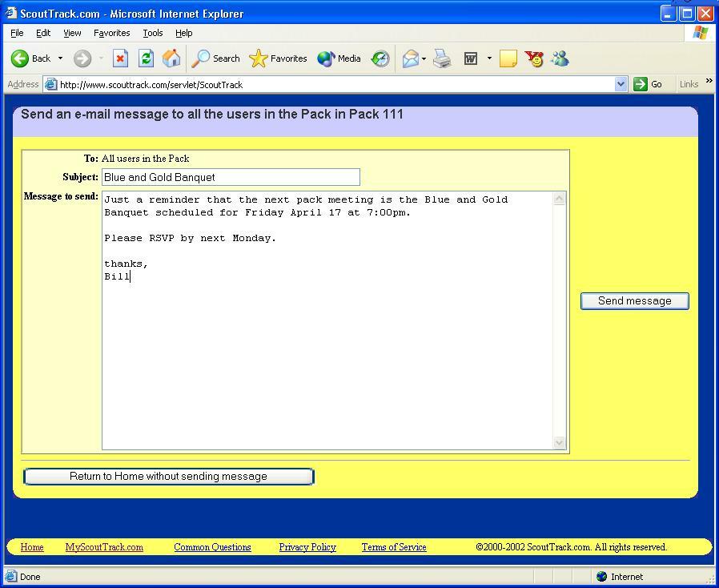Expand the Forward button history dropdown
719x588 pixels.
[101, 58]
